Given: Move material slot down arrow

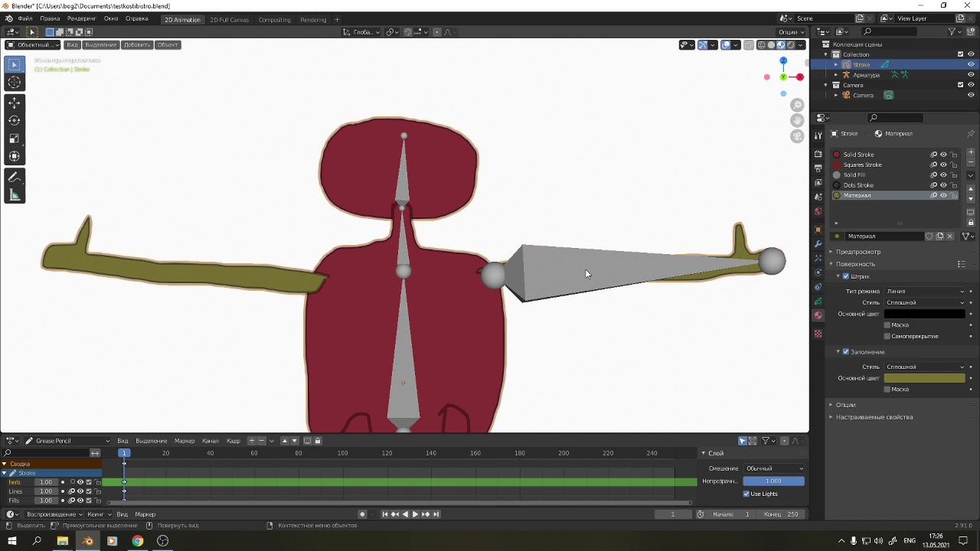Looking at the screenshot, I should 971,198.
